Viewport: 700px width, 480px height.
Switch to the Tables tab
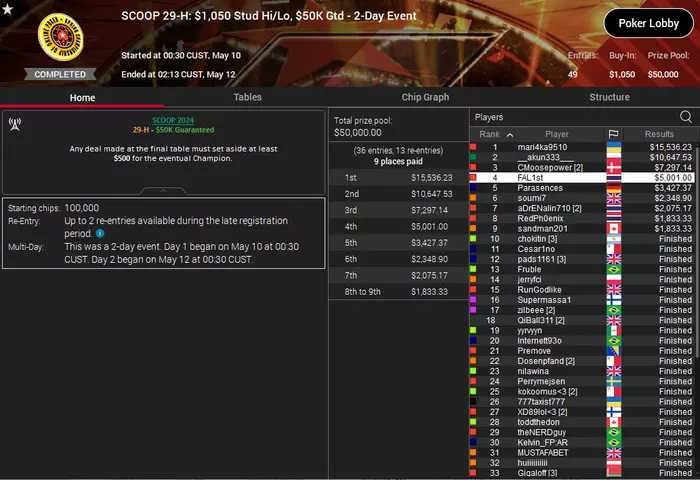247,97
